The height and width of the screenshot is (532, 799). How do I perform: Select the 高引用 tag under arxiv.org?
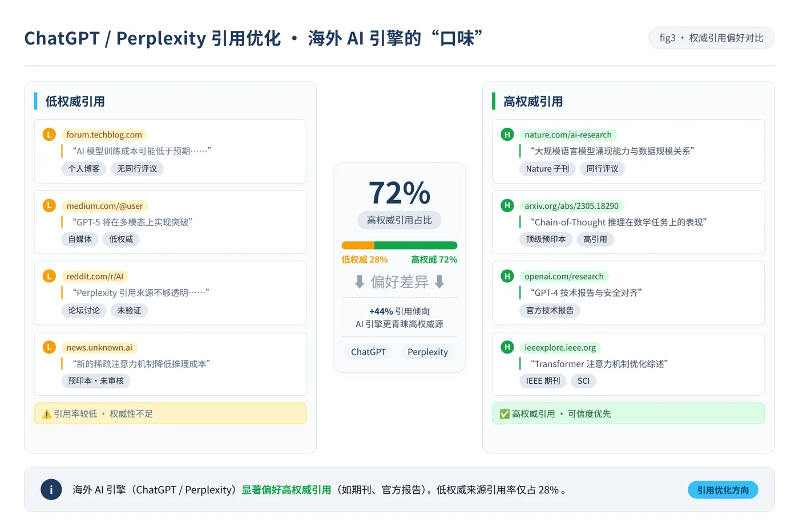tap(595, 239)
